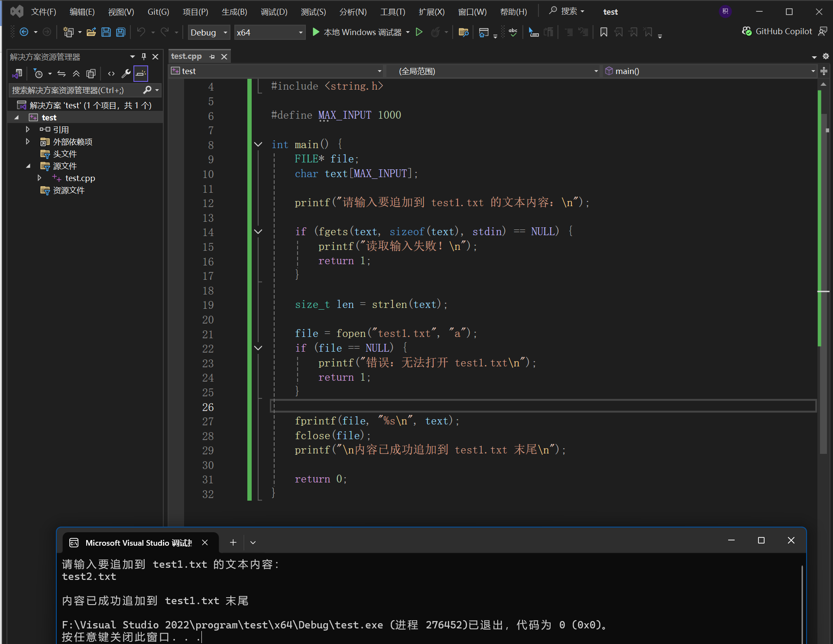Click the bookmark toggle icon in the toolbar
833x644 pixels.
(x=603, y=32)
